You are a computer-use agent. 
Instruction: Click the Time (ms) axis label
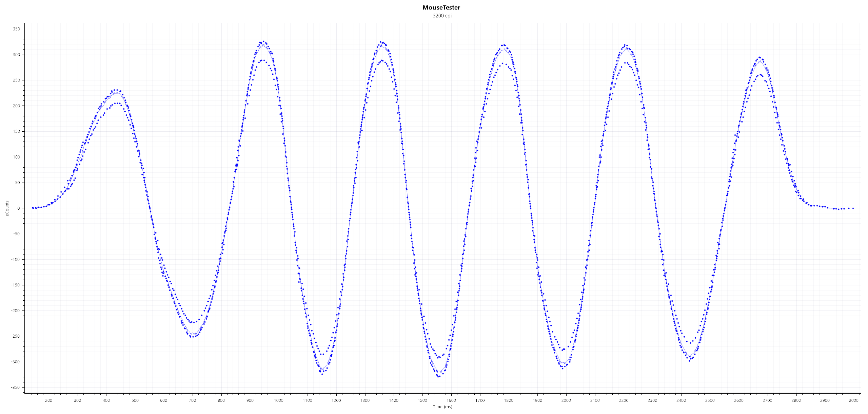[442, 407]
